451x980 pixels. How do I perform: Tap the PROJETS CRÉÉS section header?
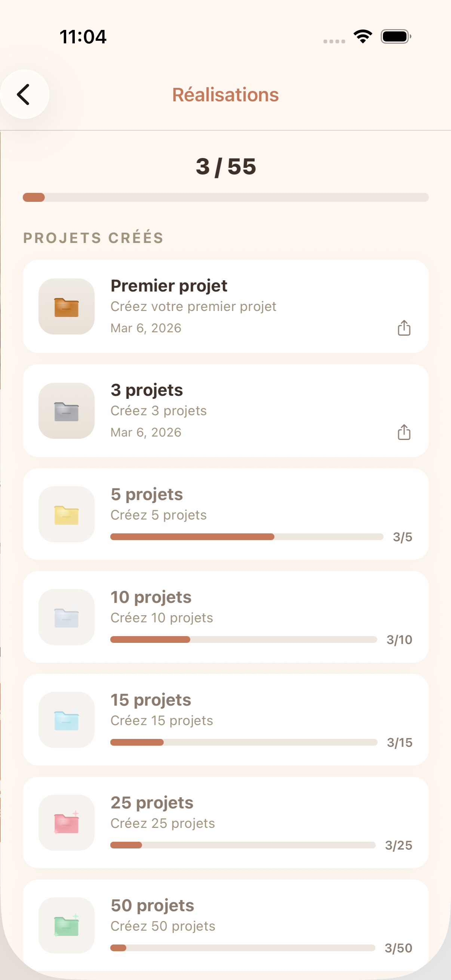point(93,237)
